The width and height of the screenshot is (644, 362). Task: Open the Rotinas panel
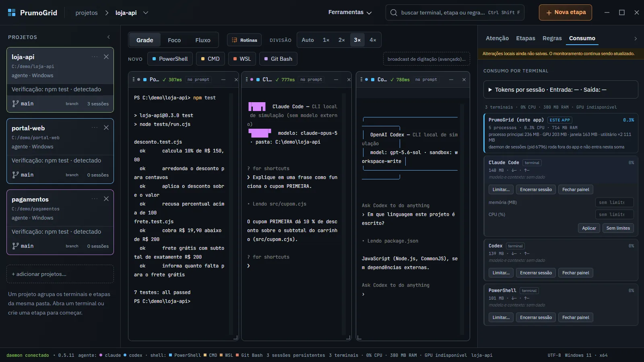tap(244, 40)
